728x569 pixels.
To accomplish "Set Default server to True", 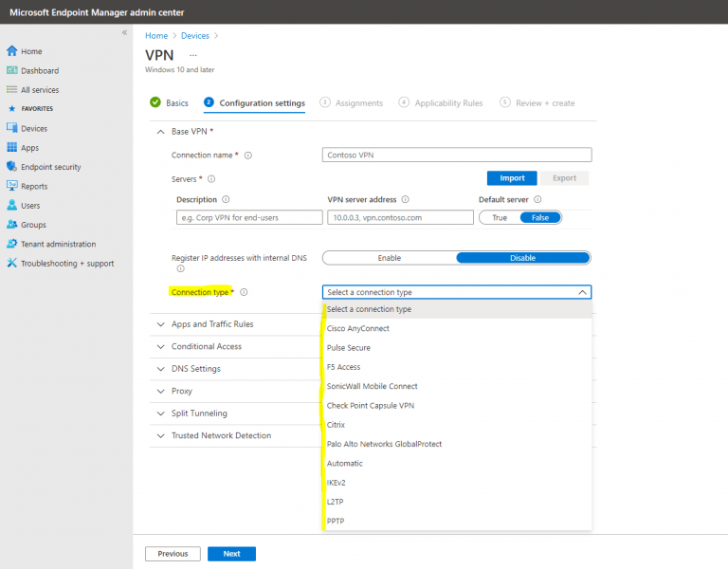I will [x=500, y=217].
